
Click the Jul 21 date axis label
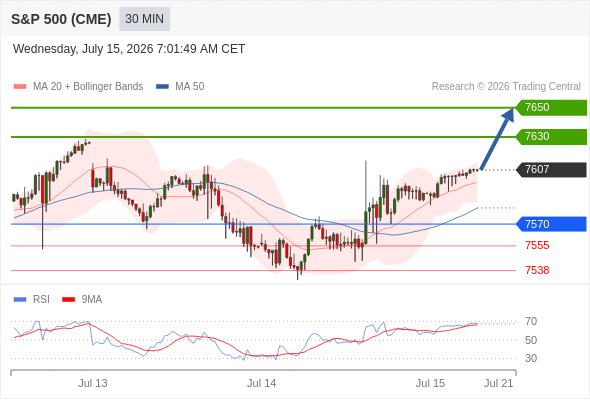pos(498,383)
